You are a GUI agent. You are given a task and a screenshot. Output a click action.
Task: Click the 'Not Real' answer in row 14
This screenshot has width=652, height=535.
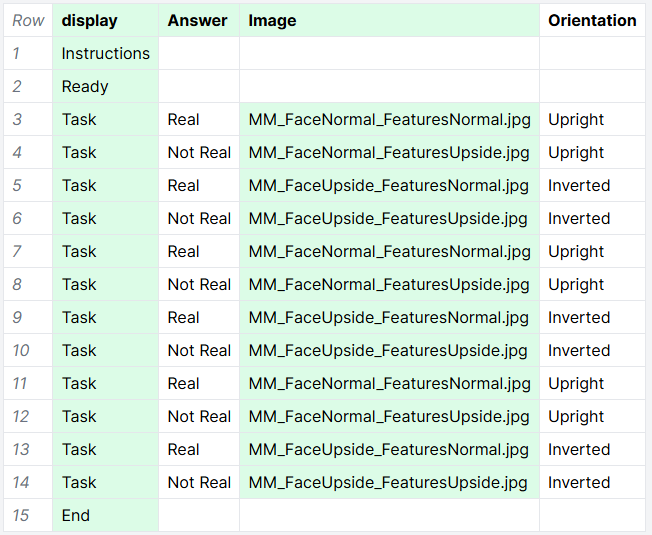pyautogui.click(x=199, y=482)
